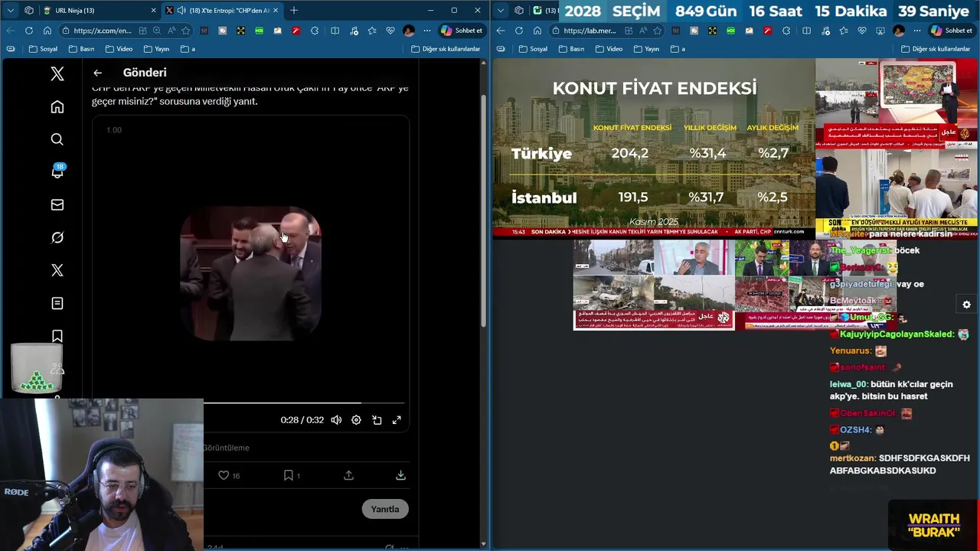Click the Yanıtla reply button
The image size is (980, 551).
coord(385,509)
